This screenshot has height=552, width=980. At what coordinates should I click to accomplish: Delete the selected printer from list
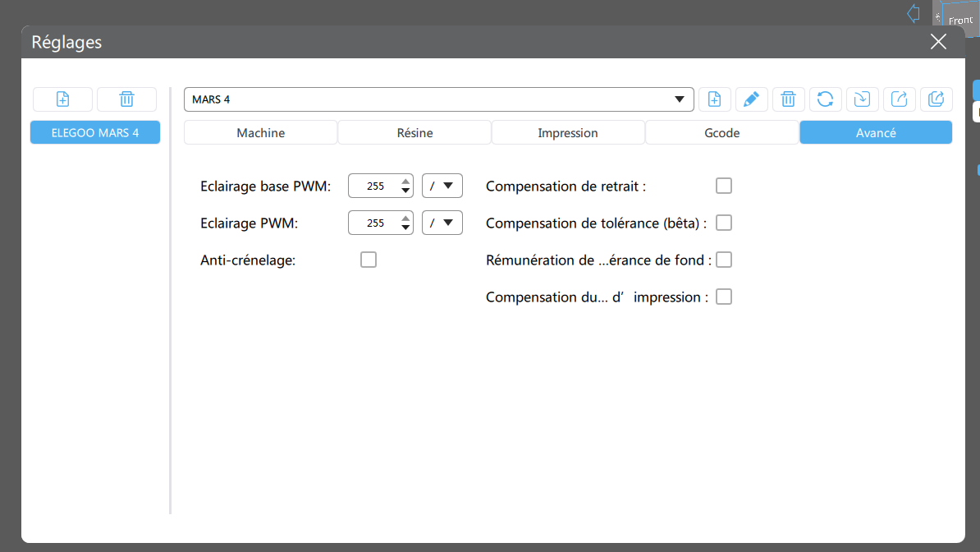coord(126,99)
